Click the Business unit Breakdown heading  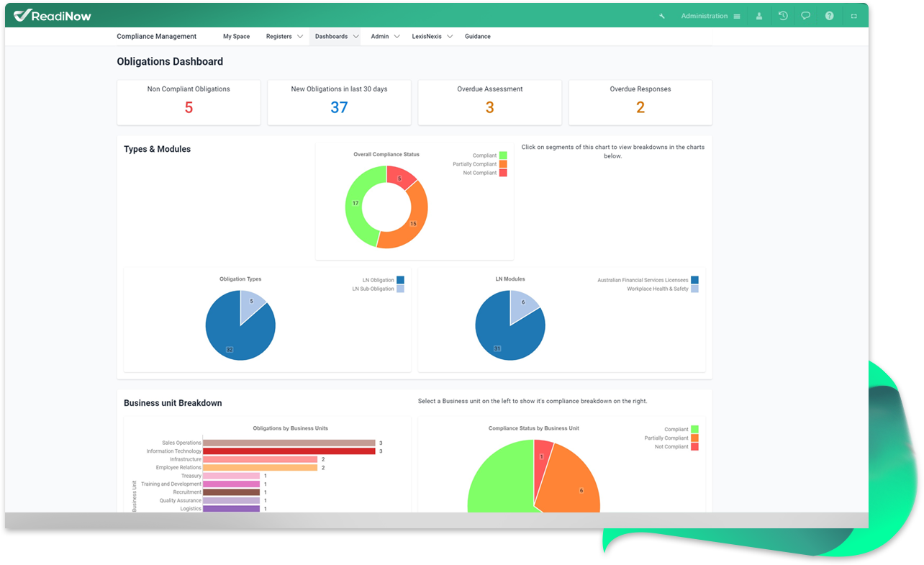(x=173, y=403)
